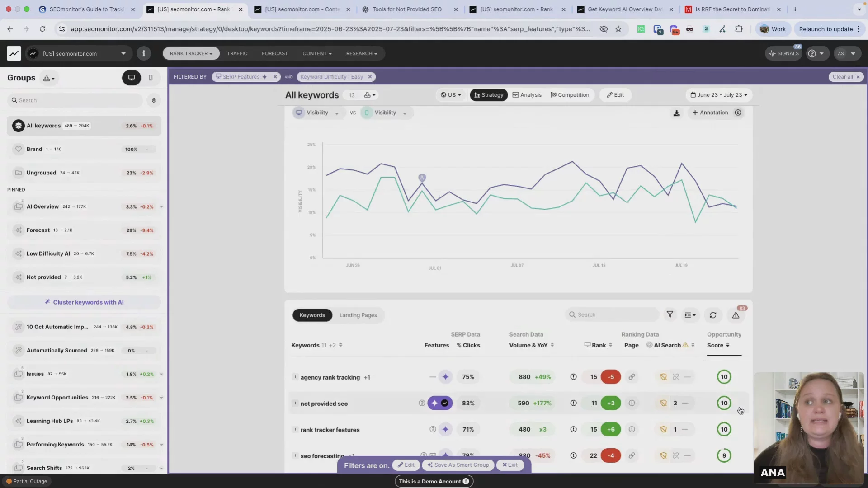Select the Strategy view

[x=489, y=95]
